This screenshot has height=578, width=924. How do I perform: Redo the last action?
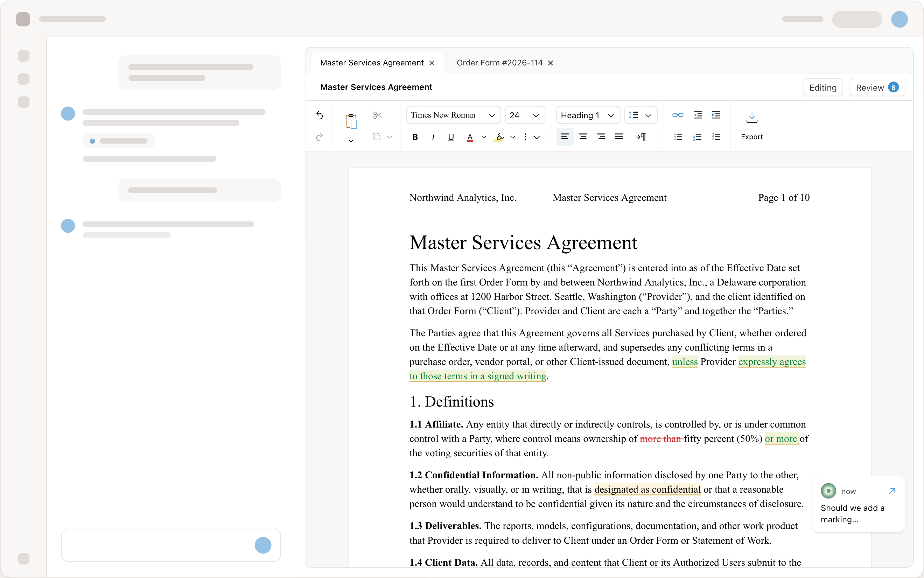pyautogui.click(x=320, y=137)
